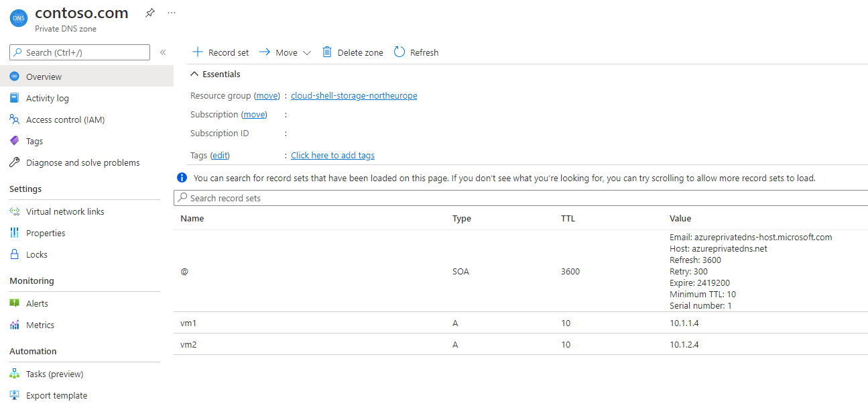The height and width of the screenshot is (412, 868).
Task: Sort by the Name column header
Action: tap(192, 218)
